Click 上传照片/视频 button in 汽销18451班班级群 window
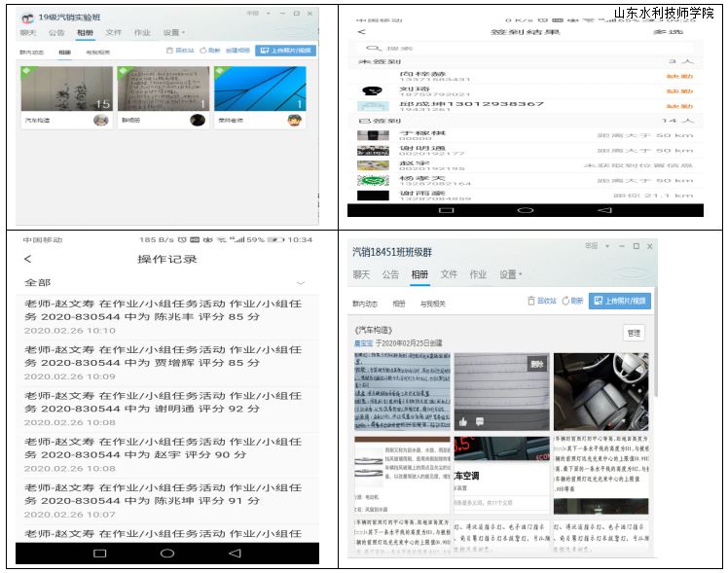The height and width of the screenshot is (573, 728). pyautogui.click(x=620, y=301)
